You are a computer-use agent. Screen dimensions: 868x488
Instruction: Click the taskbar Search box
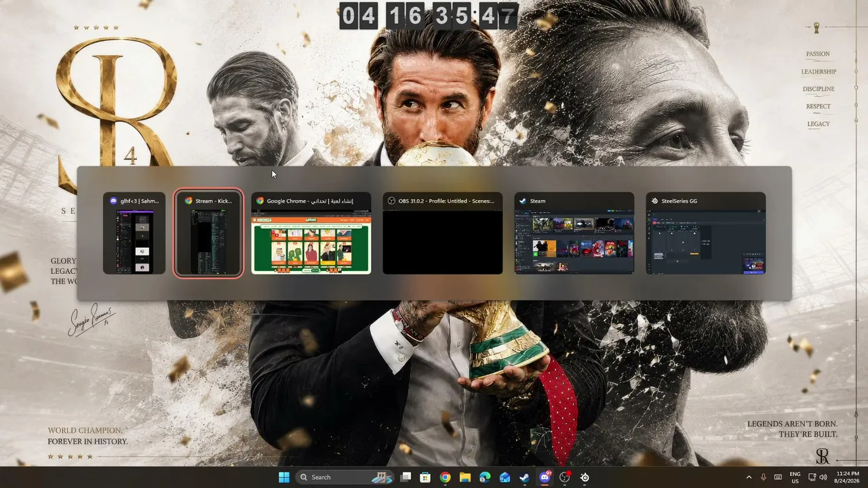[x=346, y=477]
